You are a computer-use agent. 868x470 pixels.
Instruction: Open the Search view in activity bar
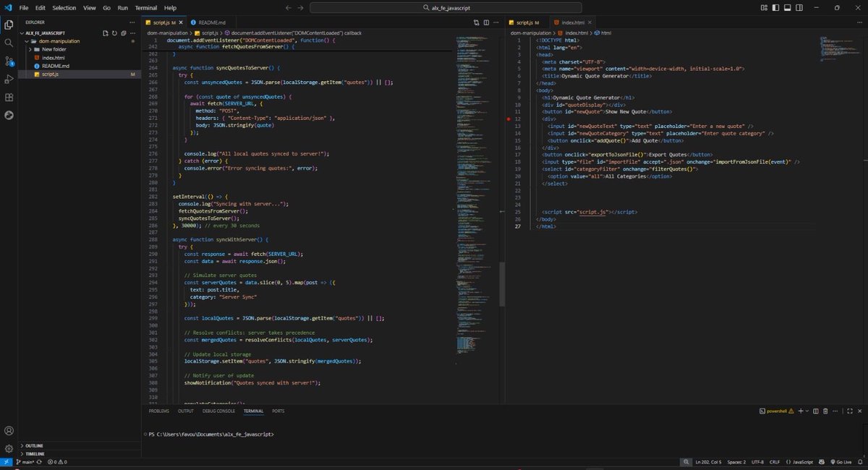[9, 43]
